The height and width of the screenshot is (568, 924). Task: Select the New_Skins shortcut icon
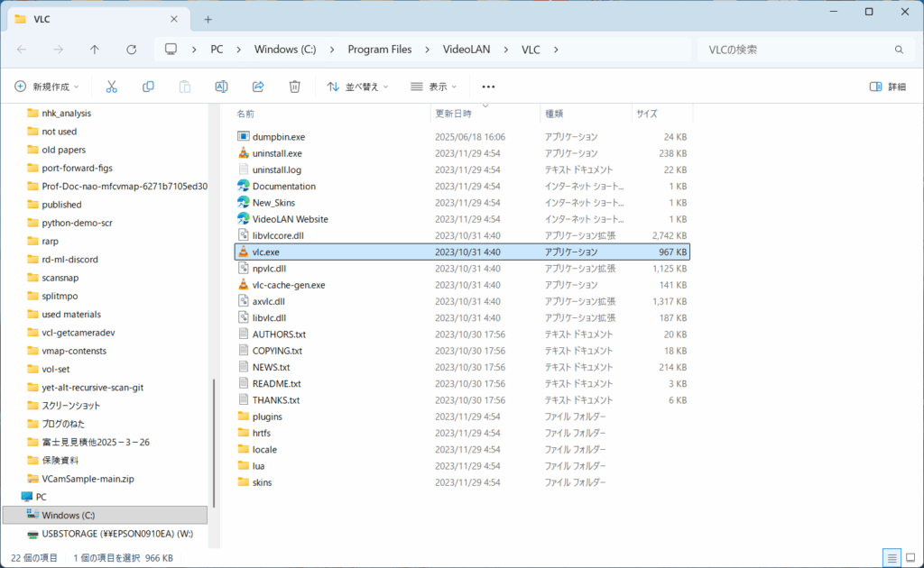tap(244, 202)
